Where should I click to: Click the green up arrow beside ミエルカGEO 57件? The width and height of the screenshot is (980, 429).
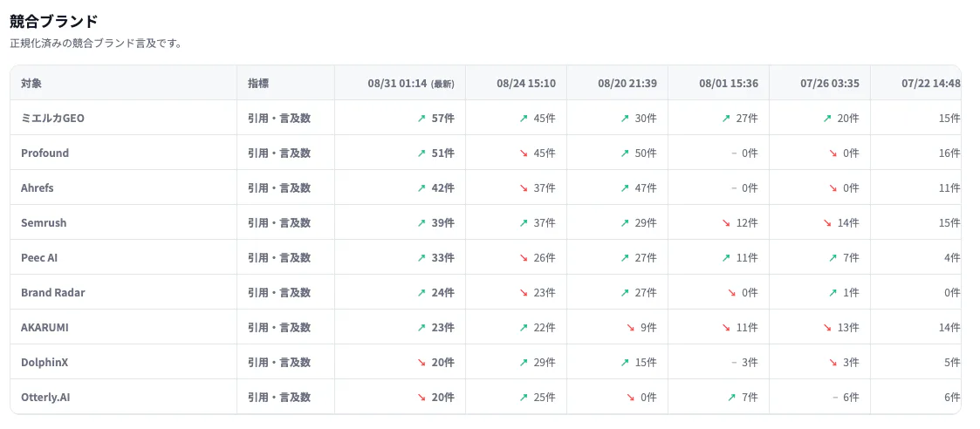click(421, 118)
